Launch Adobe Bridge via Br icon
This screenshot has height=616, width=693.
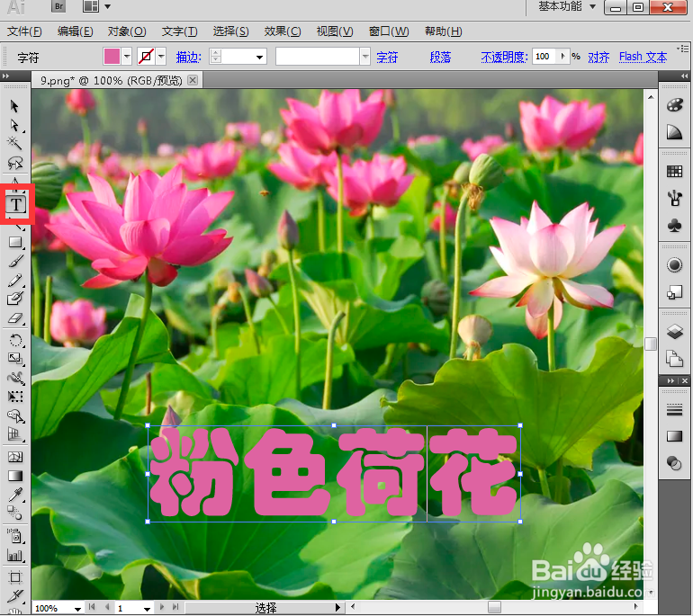pos(58,6)
